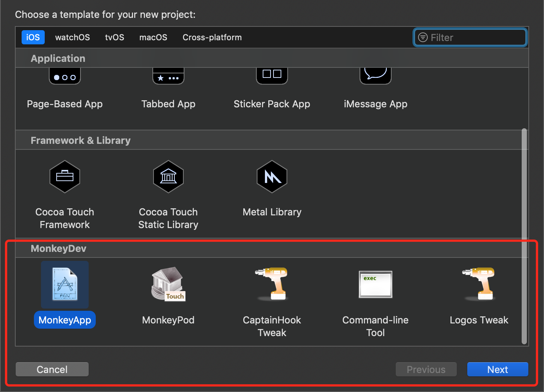Pick the Cocoa Touch Static Library icon
544x392 pixels.
click(168, 177)
